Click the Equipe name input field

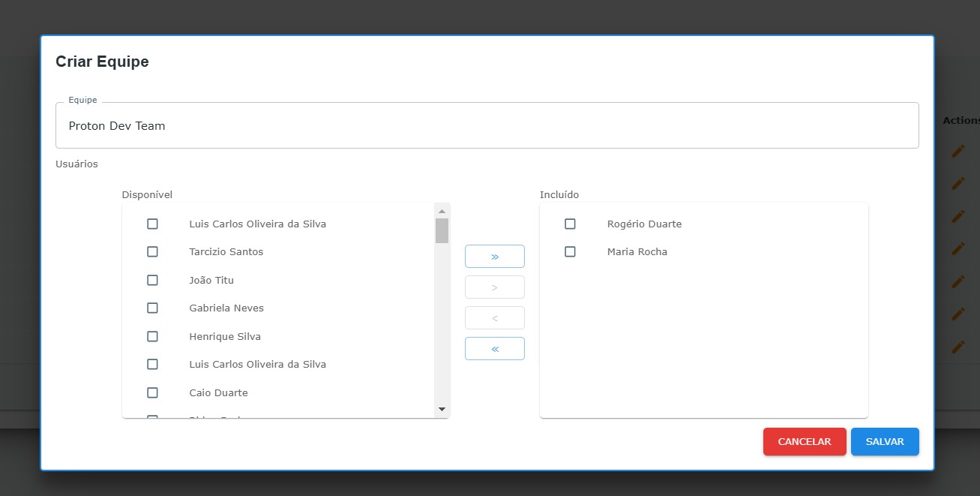[487, 125]
